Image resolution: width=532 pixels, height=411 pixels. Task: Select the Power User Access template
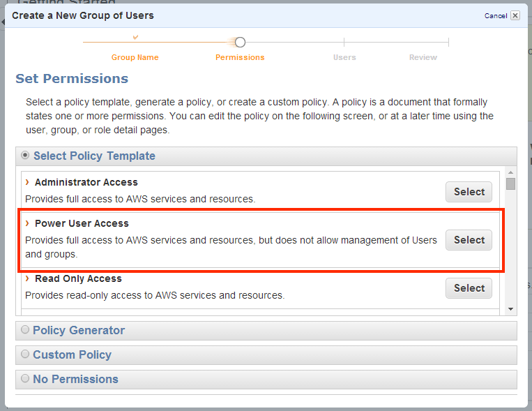pos(469,240)
